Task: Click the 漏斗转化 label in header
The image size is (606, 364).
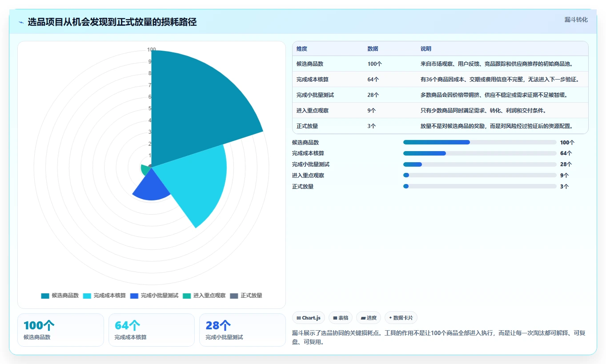Action: [576, 20]
